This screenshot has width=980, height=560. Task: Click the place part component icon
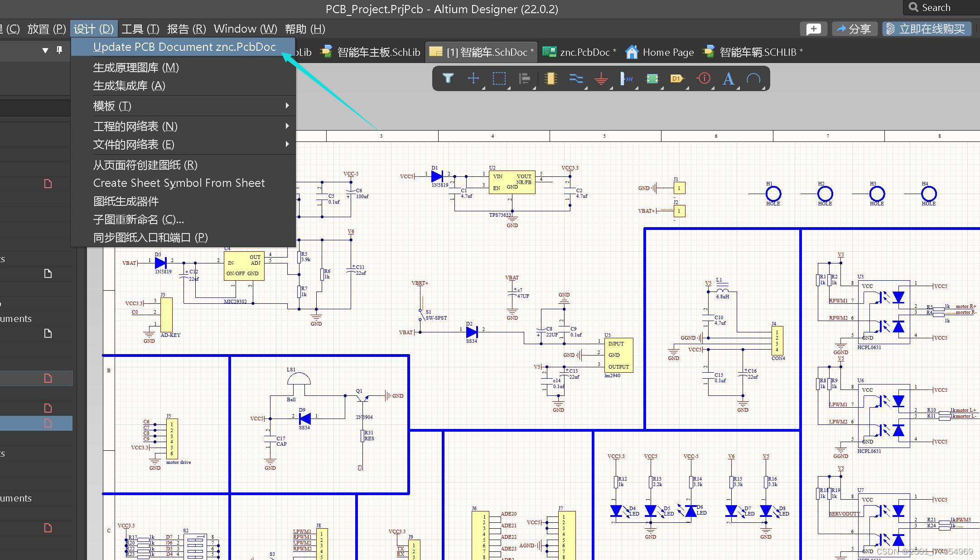550,78
